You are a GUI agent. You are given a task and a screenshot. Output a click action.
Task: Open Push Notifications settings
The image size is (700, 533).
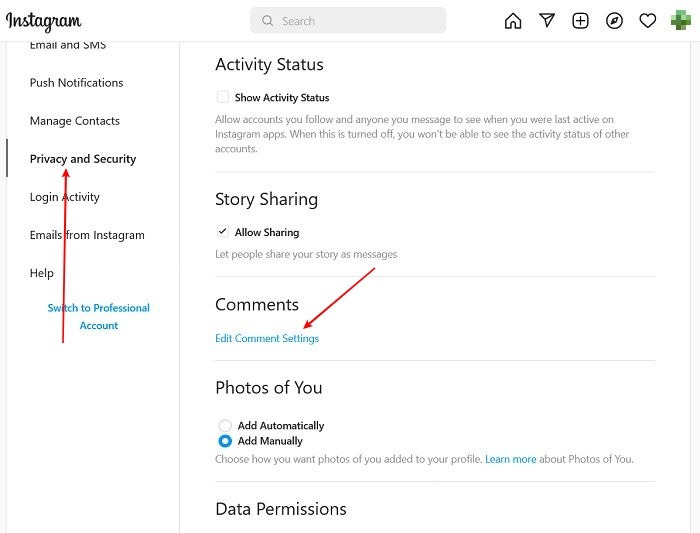[x=77, y=83]
